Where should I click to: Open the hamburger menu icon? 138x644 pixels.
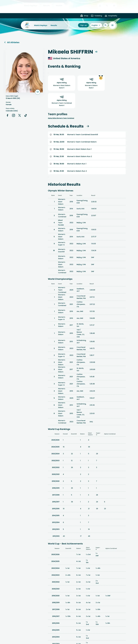point(112,25)
